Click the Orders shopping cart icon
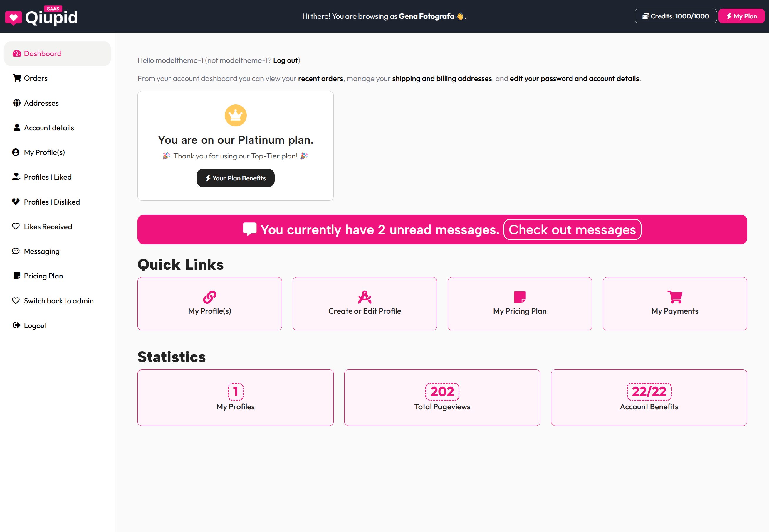The image size is (769, 532). click(x=17, y=78)
